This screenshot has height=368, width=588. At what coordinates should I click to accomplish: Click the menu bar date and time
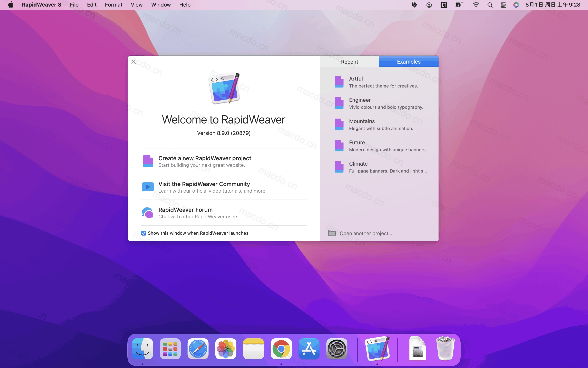tap(553, 5)
